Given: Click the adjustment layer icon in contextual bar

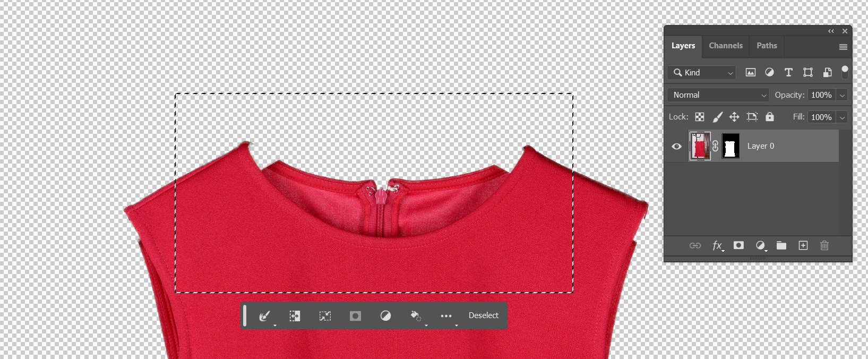Looking at the screenshot, I should 385,316.
